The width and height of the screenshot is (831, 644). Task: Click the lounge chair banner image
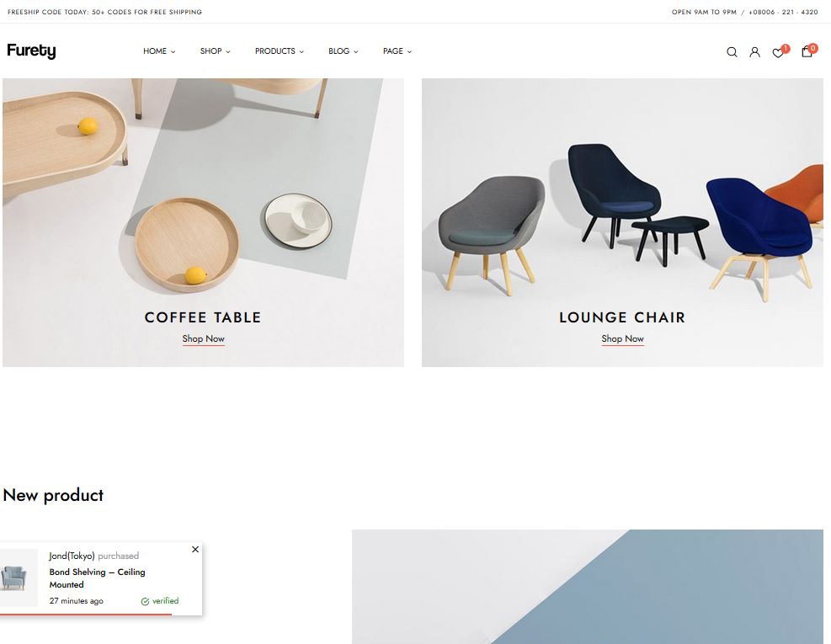622,222
